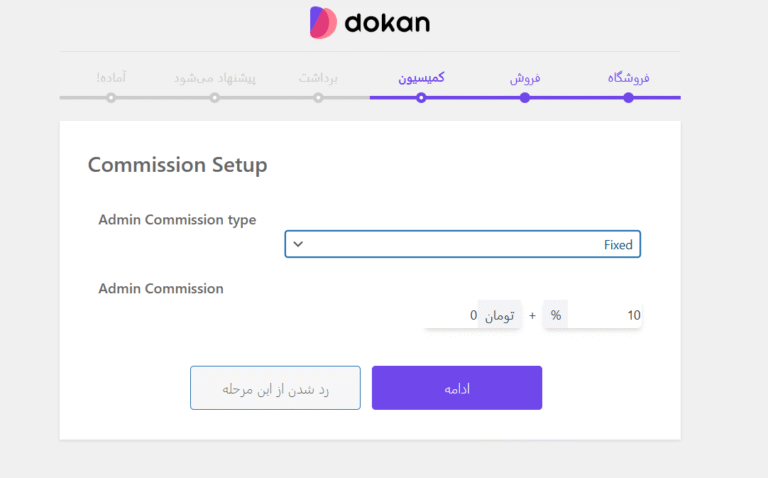Click the dropdown chevron arrow
The image size is (768, 478).
click(x=298, y=244)
